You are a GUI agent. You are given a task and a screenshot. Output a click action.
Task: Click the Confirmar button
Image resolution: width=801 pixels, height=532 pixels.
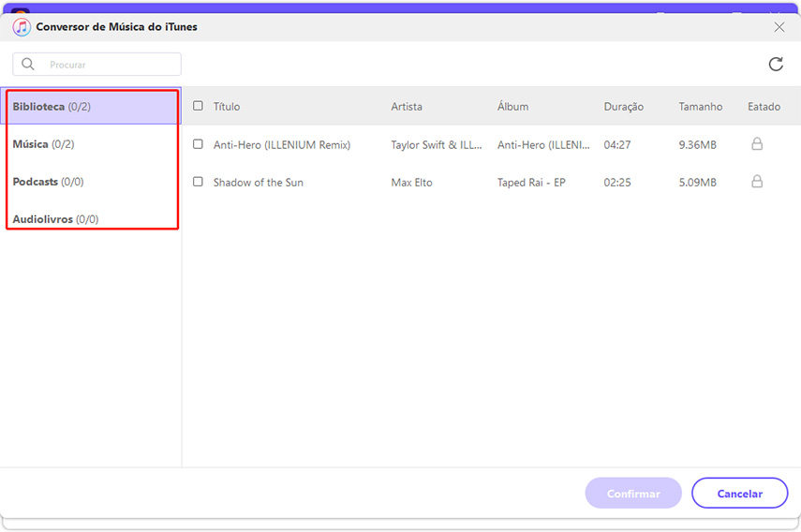633,494
